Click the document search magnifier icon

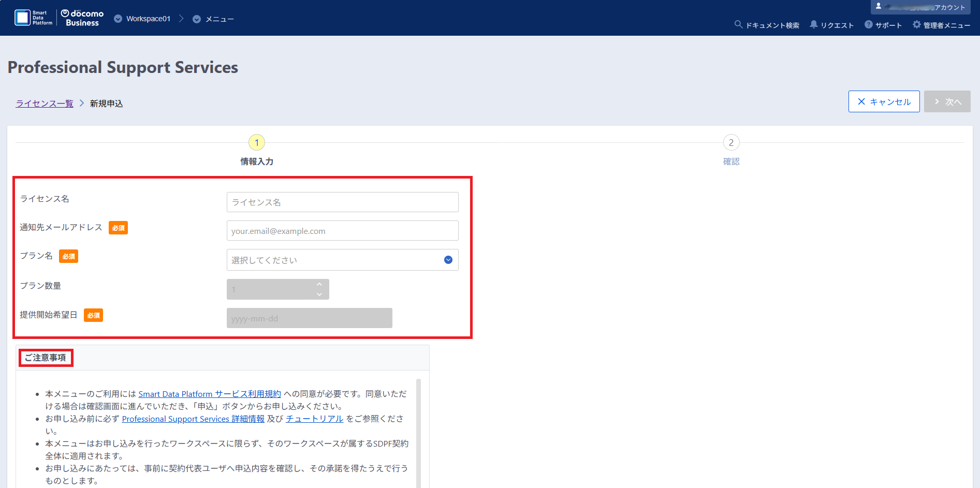point(738,24)
